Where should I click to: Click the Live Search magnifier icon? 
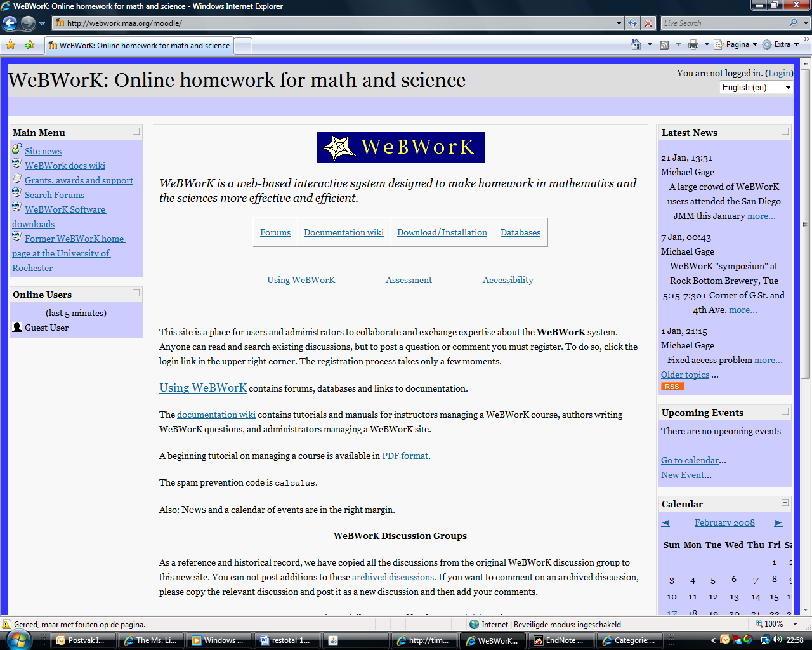pos(793,23)
